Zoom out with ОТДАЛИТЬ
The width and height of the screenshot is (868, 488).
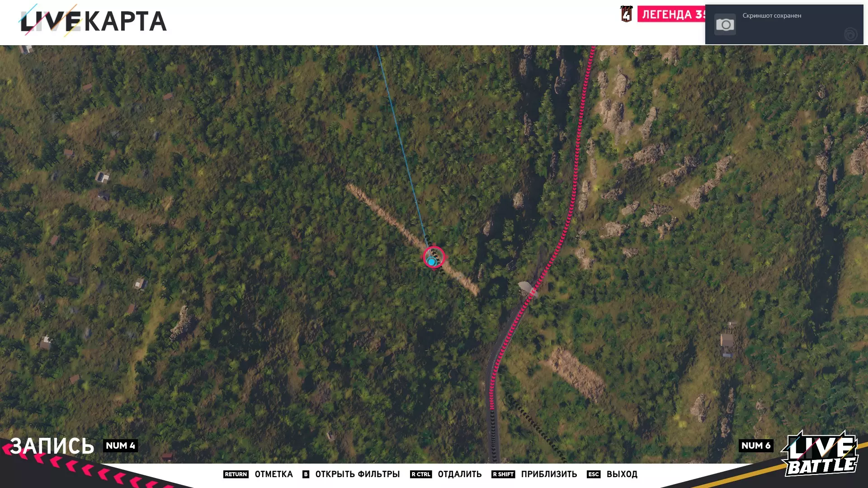tap(459, 474)
